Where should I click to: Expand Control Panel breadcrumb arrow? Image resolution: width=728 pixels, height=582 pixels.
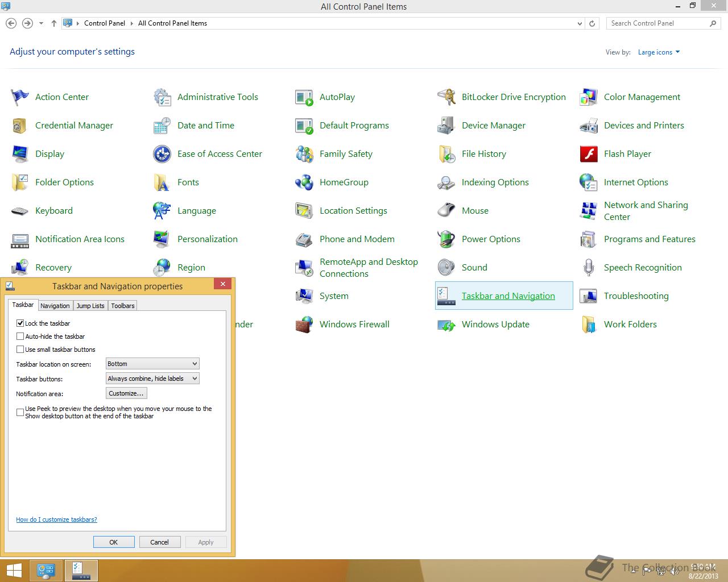tap(131, 23)
